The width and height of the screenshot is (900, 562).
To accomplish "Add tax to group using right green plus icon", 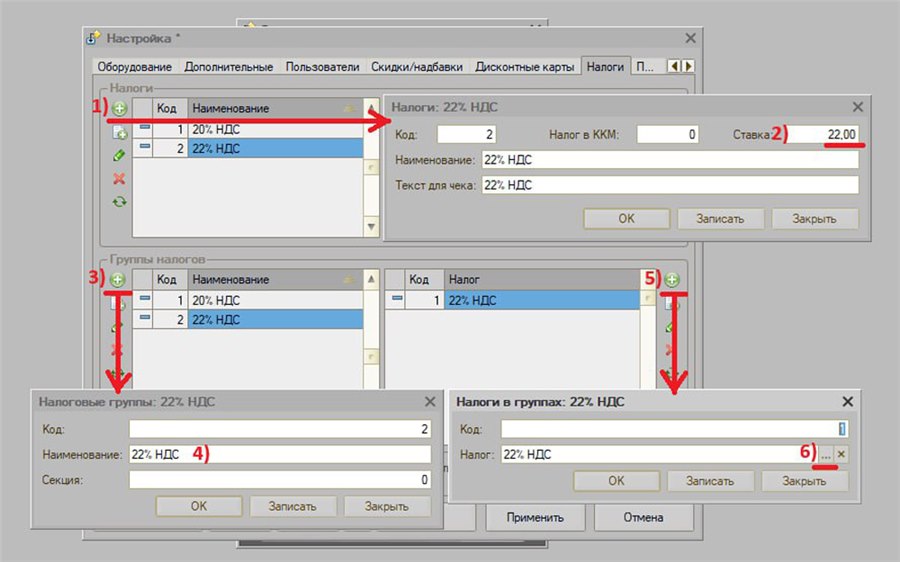I will tap(672, 280).
